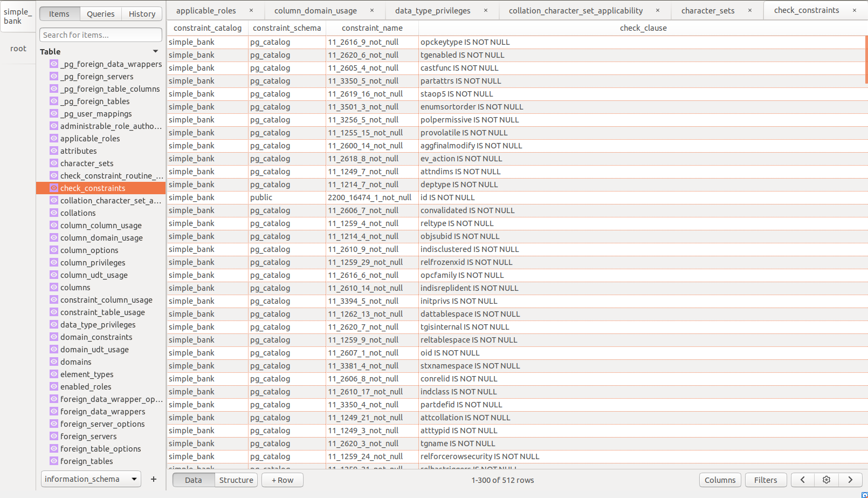
Task: Switch to the Structure tab
Action: coord(236,480)
